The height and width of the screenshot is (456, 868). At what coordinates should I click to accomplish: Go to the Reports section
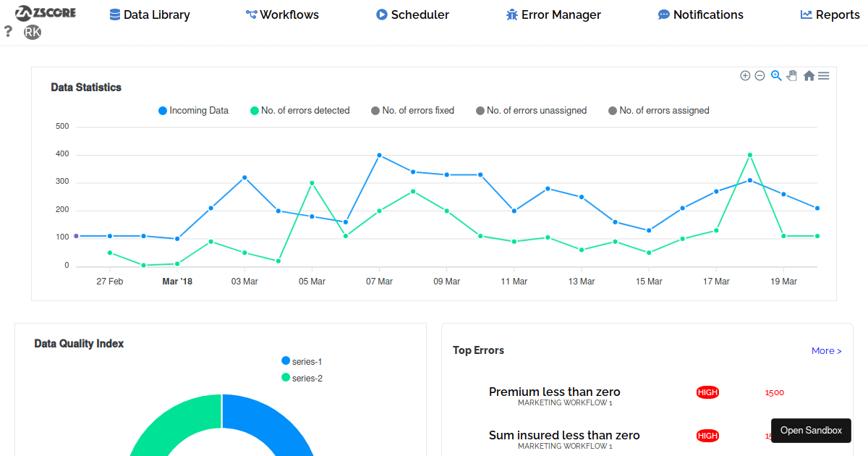830,14
